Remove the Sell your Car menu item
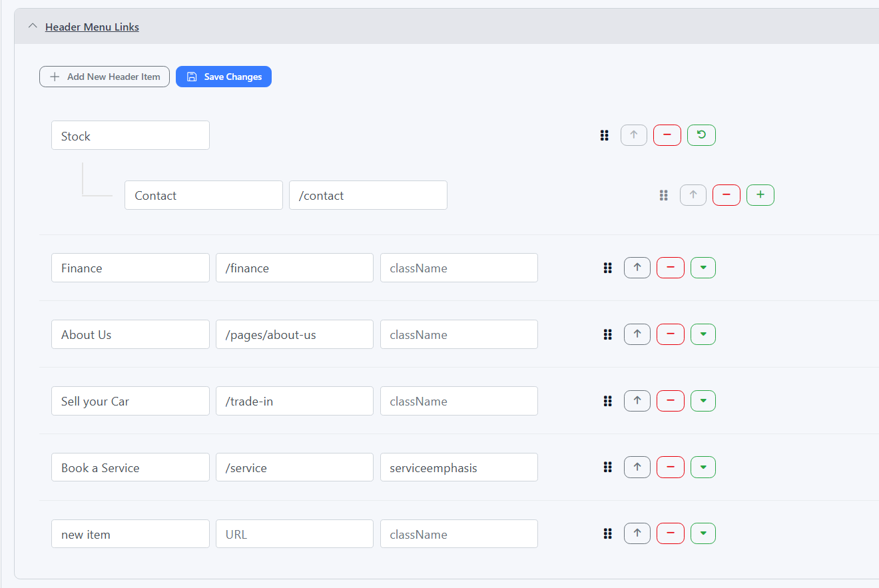This screenshot has height=588, width=879. [670, 401]
